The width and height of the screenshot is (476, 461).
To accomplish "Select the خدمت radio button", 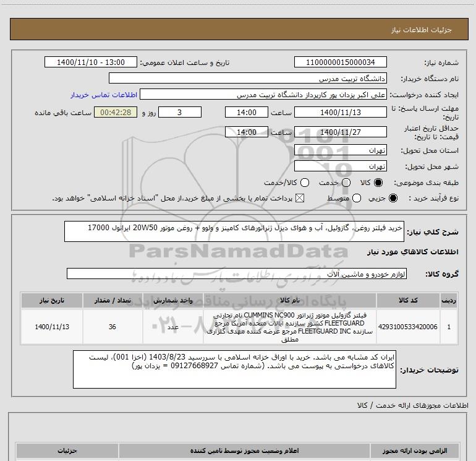I will pos(346,183).
